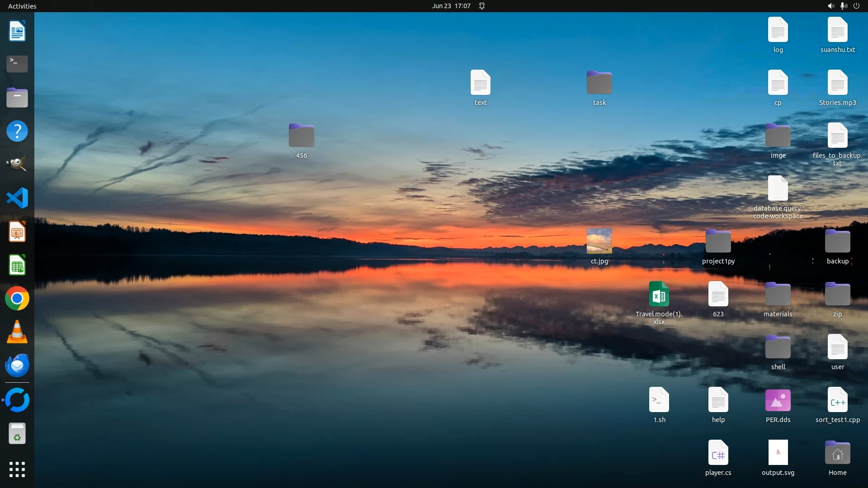
Task: Launch Terminal from the dock
Action: [x=17, y=64]
